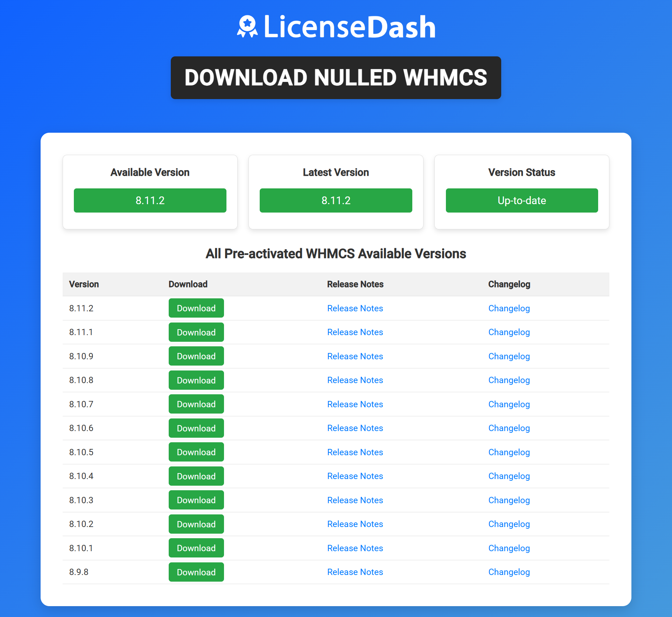
Task: Open Release Notes for version 8.11.2
Action: (355, 308)
